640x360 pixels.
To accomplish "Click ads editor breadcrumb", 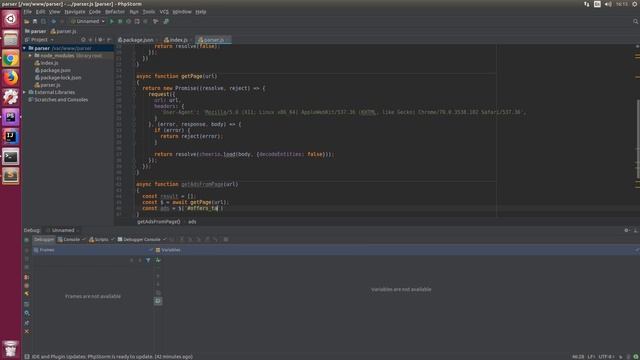I will (x=192, y=222).
